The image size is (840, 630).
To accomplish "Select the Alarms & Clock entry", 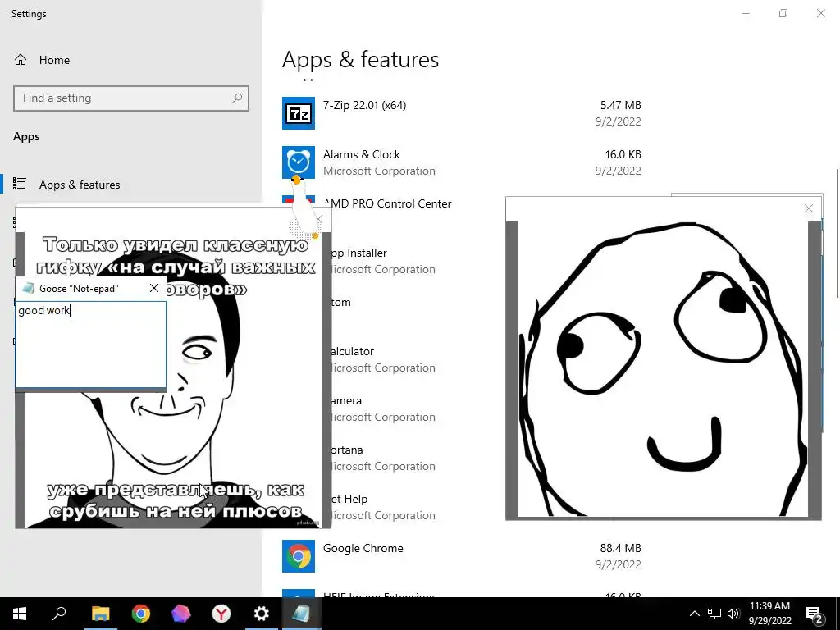I will (462, 162).
